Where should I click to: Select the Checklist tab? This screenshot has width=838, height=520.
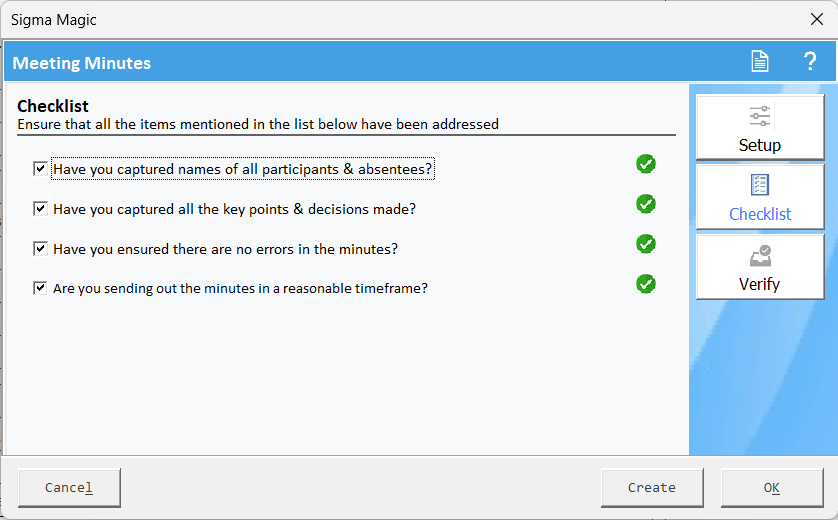[x=760, y=198]
